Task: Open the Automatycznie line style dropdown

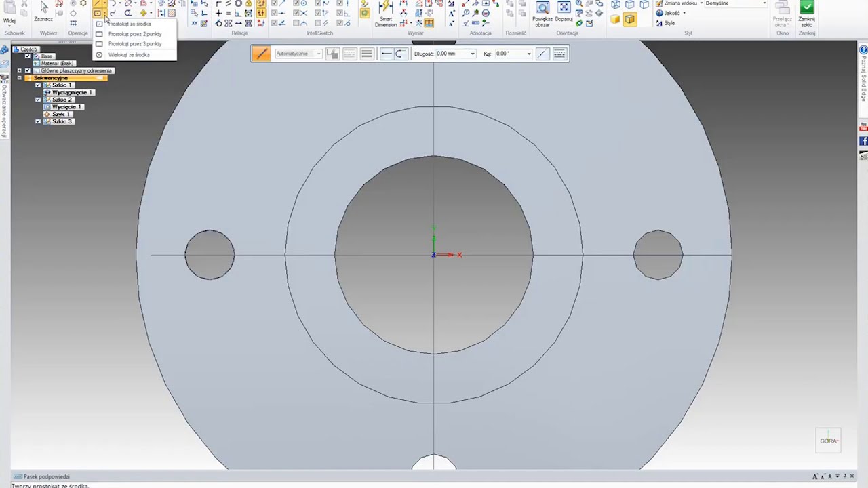Action: tap(298, 54)
